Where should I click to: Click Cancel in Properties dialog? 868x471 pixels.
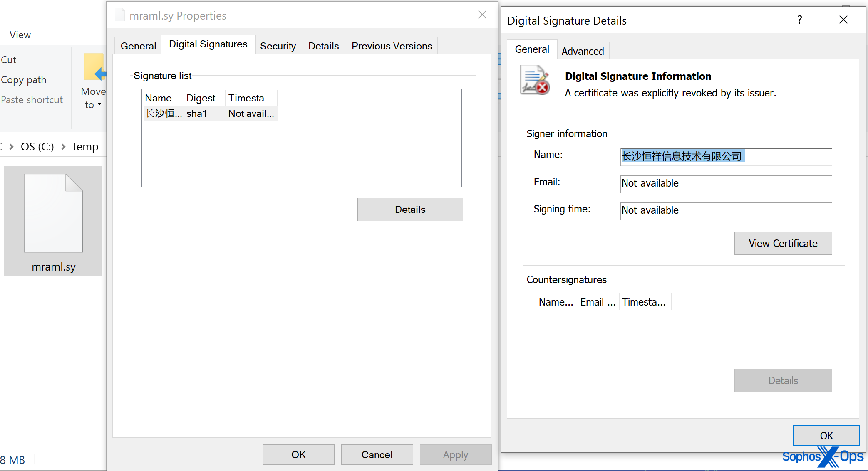pos(377,455)
